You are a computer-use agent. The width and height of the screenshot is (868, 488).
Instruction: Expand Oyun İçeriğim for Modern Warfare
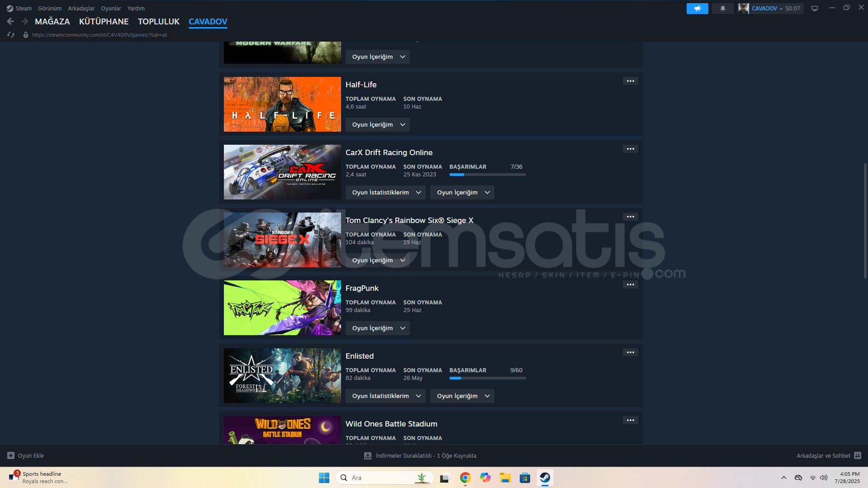377,57
